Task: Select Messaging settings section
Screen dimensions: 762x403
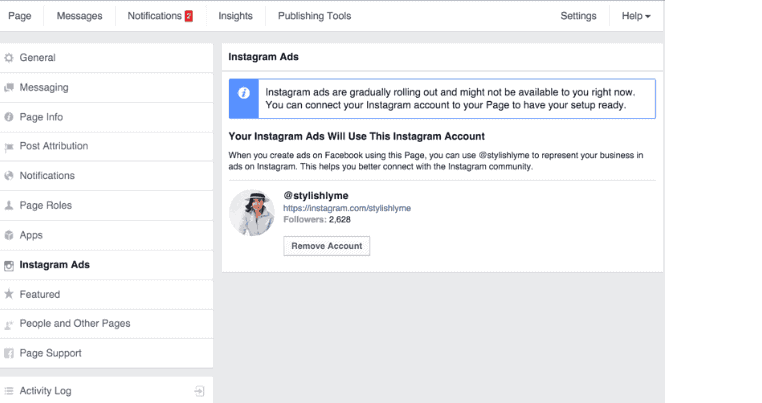Action: pos(106,88)
